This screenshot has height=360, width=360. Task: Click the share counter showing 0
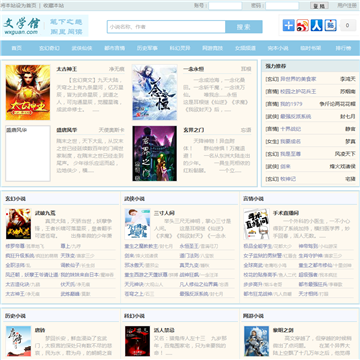[x=348, y=25]
